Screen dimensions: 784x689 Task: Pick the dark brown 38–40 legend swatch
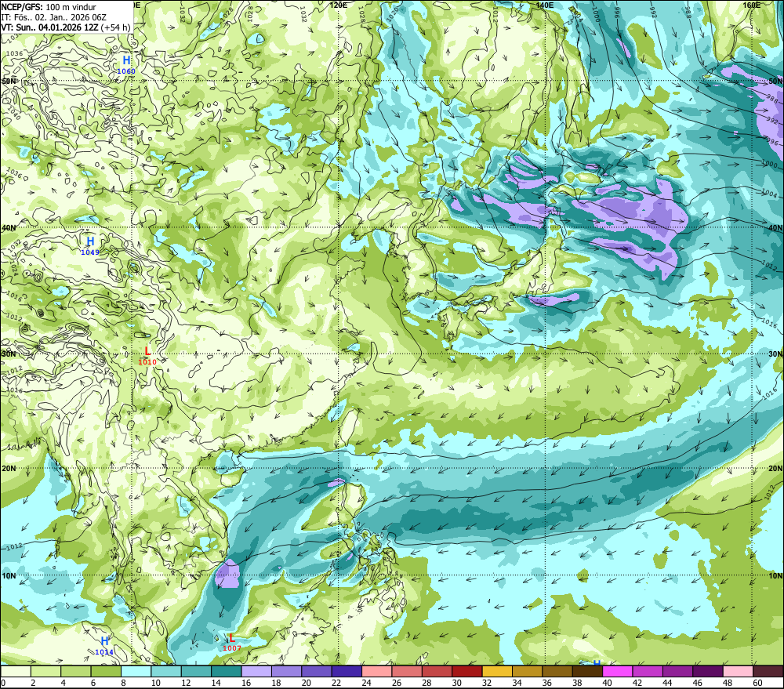point(587,671)
